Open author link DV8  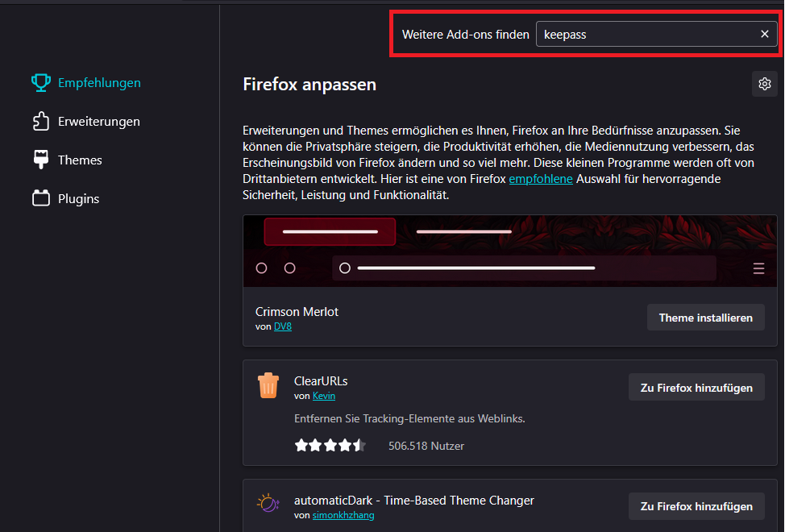pos(282,326)
